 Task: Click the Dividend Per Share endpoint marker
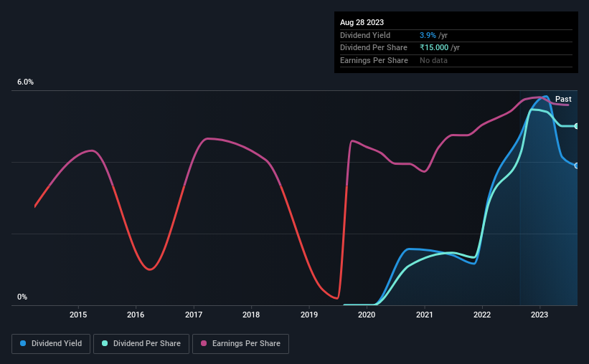point(577,126)
